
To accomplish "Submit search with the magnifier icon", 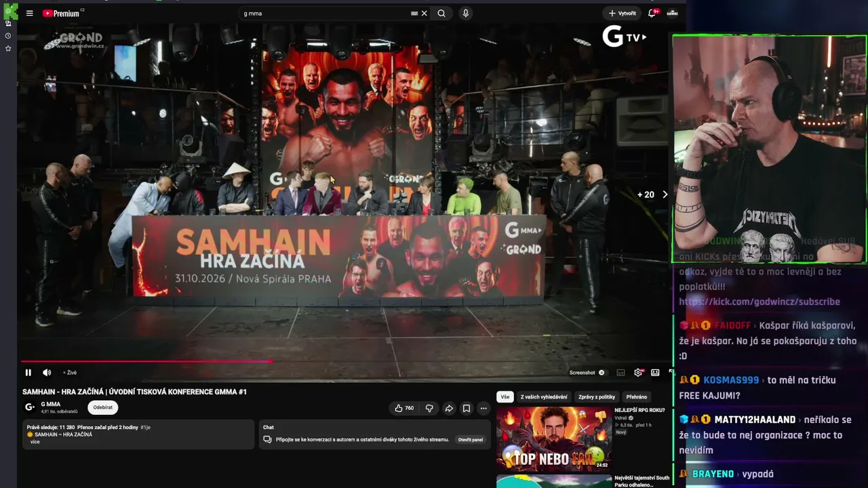I will click(x=441, y=14).
